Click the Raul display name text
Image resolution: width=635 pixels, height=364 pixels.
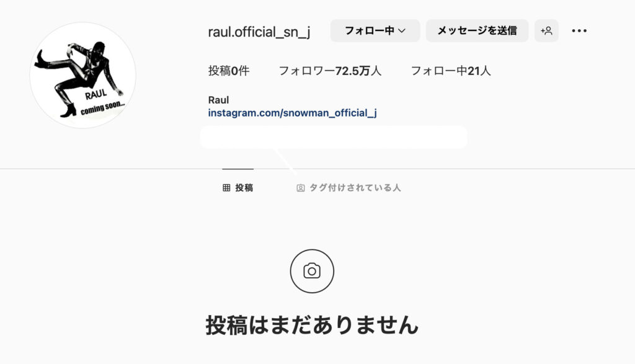tap(218, 100)
